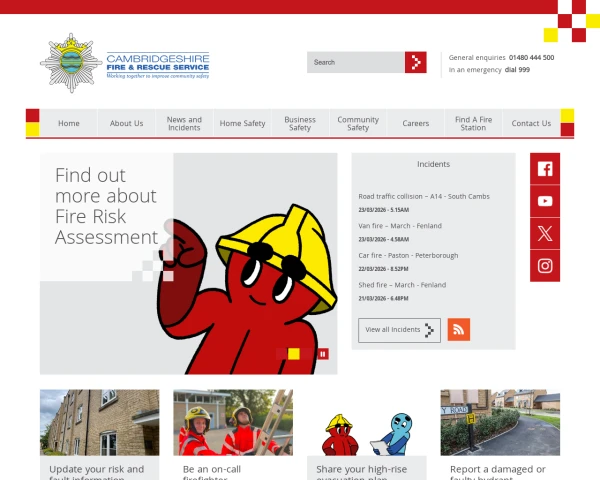Go to the Home menu item
This screenshot has width=600, height=480.
69,123
